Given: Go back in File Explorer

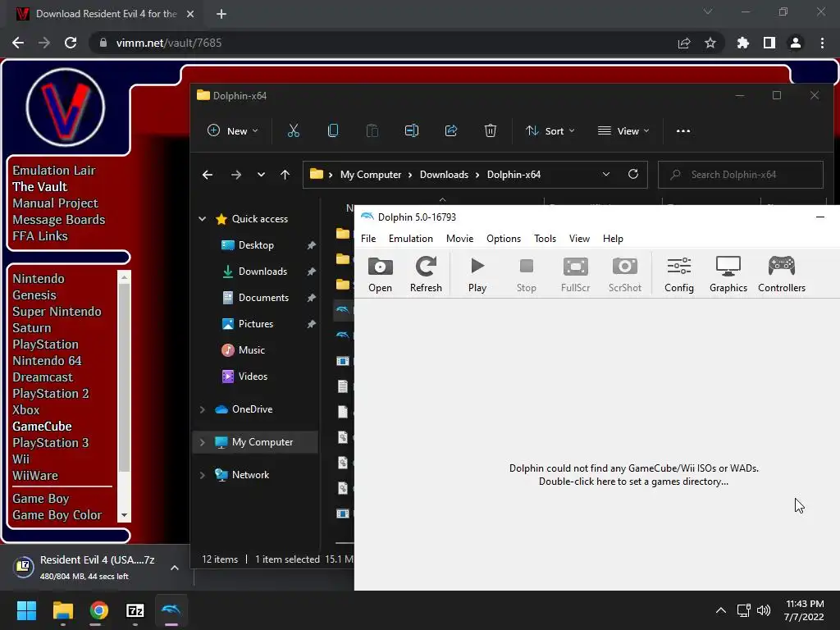Looking at the screenshot, I should coord(208,175).
